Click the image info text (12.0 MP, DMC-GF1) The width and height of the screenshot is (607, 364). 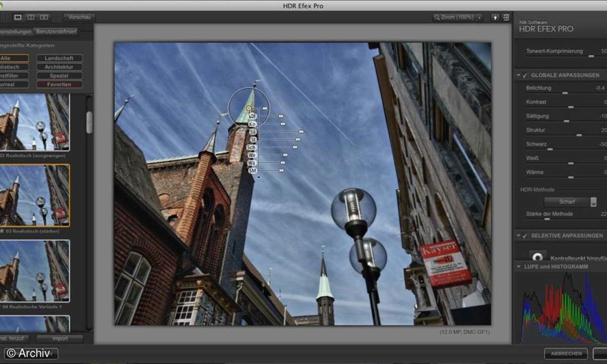(x=465, y=332)
